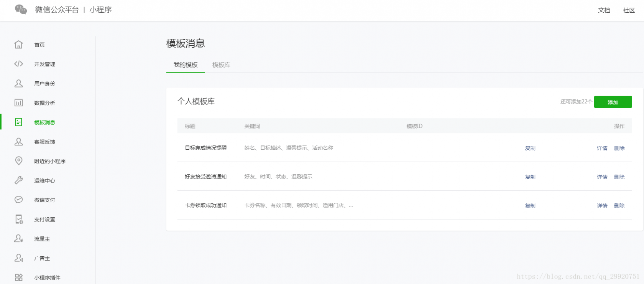Screen dimensions: 644x284
Task: Click the person icon for 用户身份
Action: 18,83
